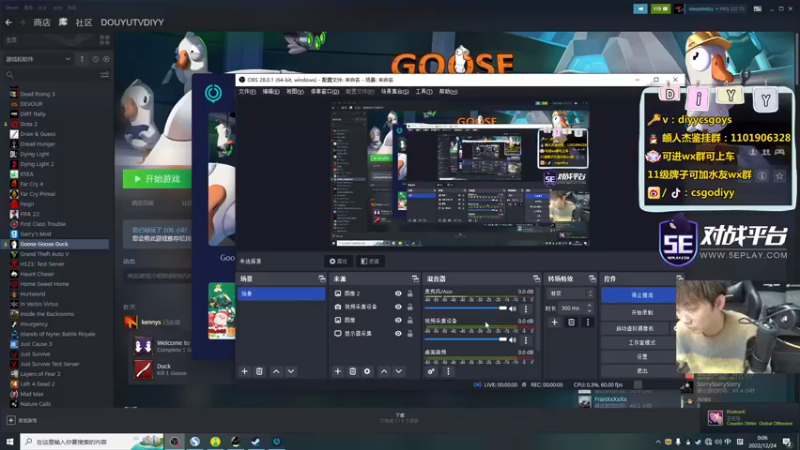Move the scene up in the Scenes panel
800x450 pixels.
point(276,371)
